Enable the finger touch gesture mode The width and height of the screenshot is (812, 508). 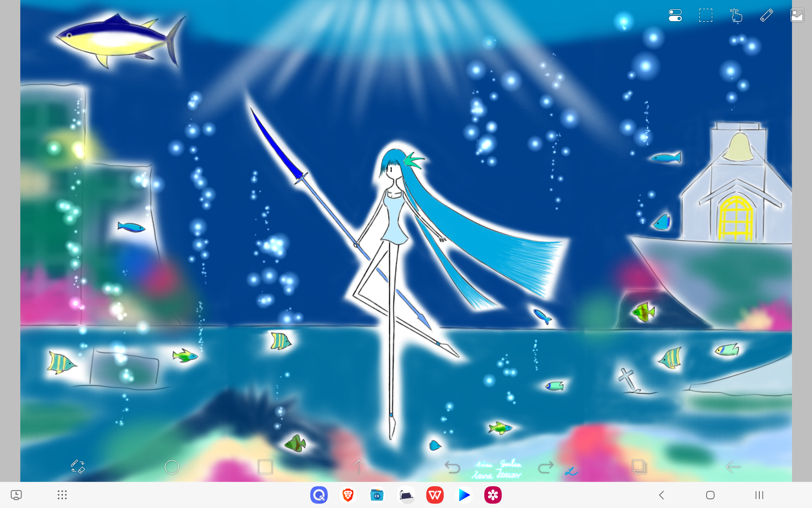pyautogui.click(x=736, y=15)
